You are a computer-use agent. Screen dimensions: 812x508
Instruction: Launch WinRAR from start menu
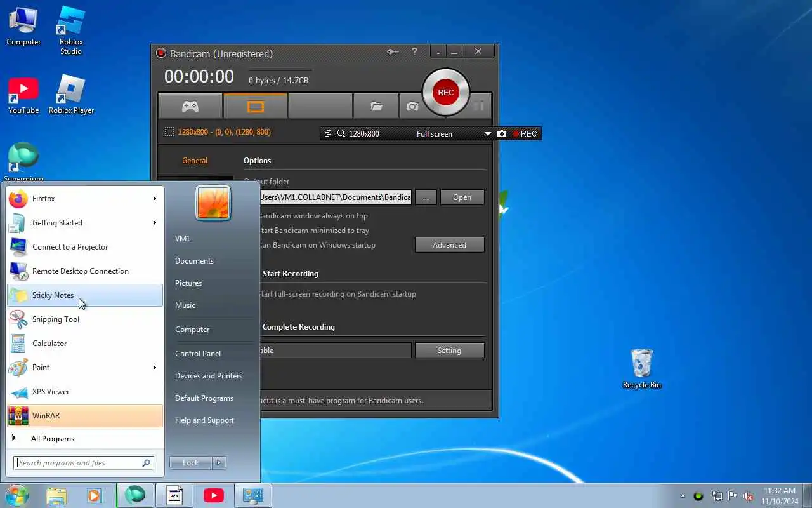click(x=84, y=416)
